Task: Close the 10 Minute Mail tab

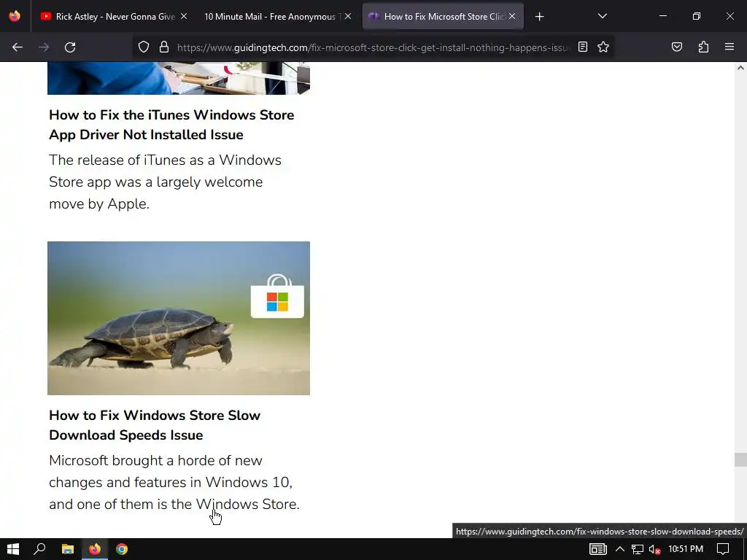Action: tap(348, 16)
